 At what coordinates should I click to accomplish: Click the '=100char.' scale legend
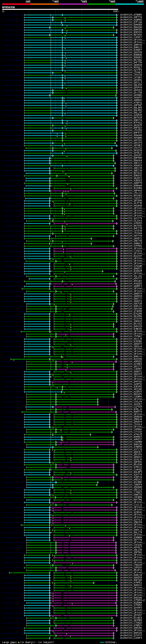[x=108, y=642]
